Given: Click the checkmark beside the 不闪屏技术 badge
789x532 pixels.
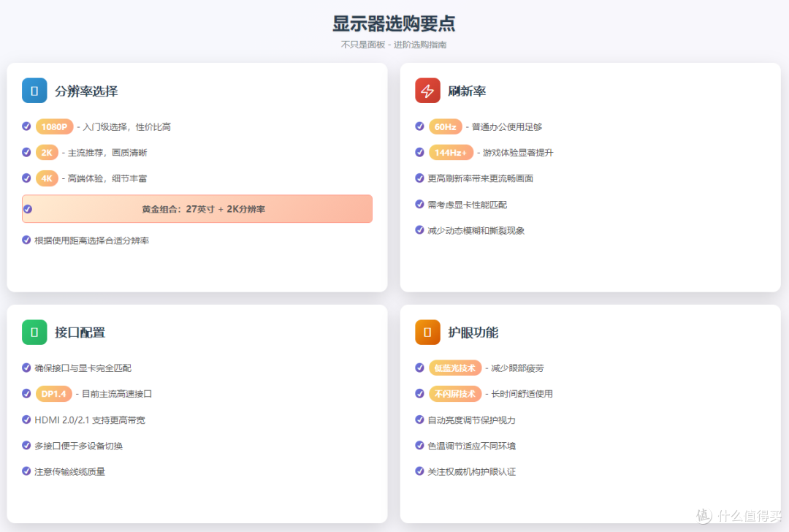Looking at the screenshot, I should click(x=419, y=394).
